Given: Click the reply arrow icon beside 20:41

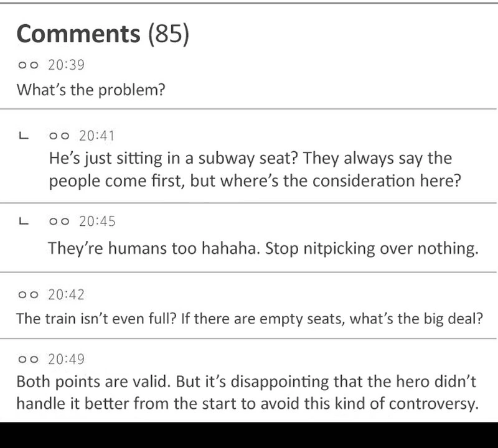Looking at the screenshot, I should (x=24, y=135).
